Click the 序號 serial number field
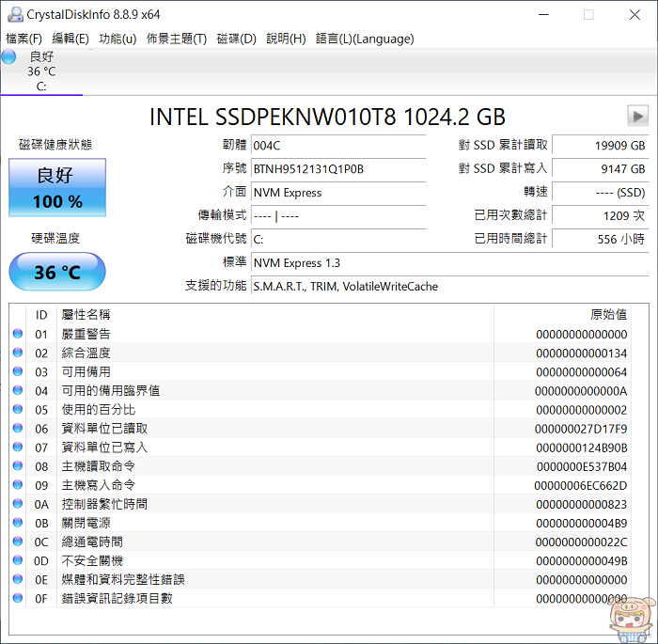Viewport: 658px width, 644px height. point(338,169)
